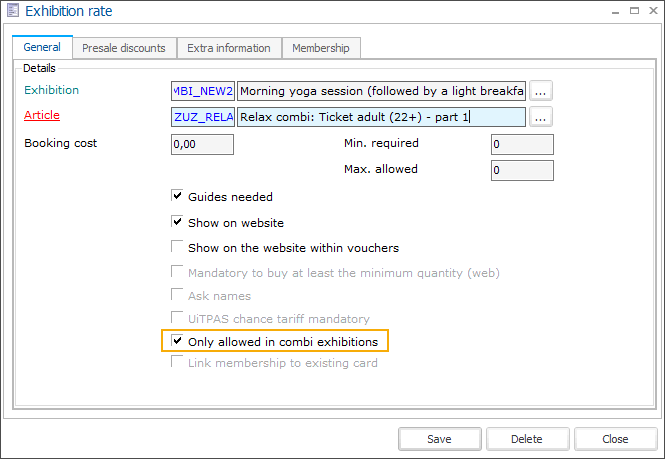
Task: Click the Booking cost field
Action: point(202,144)
